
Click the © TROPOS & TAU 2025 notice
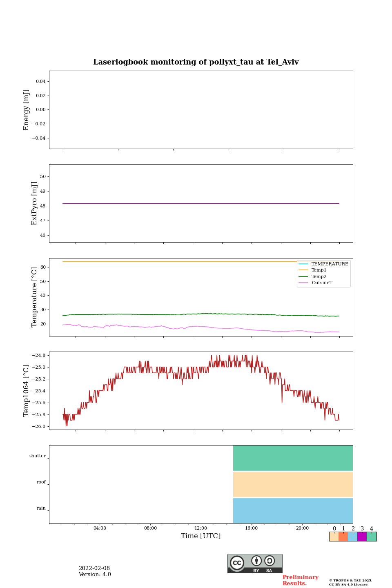point(350,580)
